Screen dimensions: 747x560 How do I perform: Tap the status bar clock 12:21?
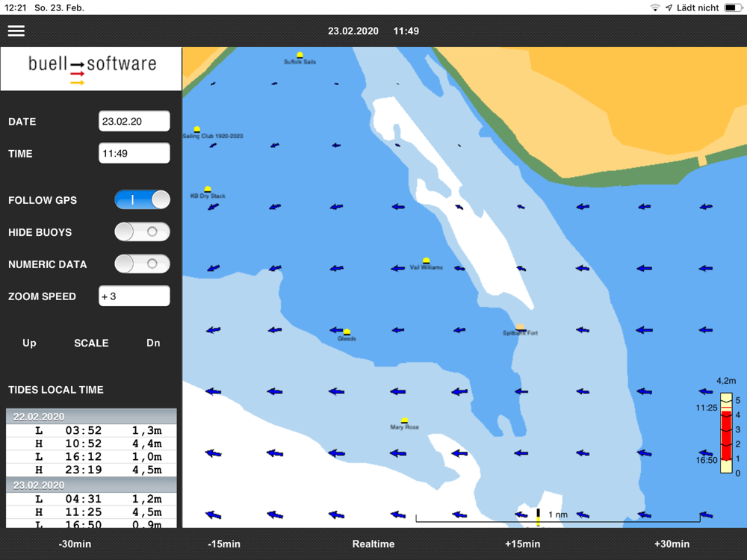pyautogui.click(x=16, y=7)
